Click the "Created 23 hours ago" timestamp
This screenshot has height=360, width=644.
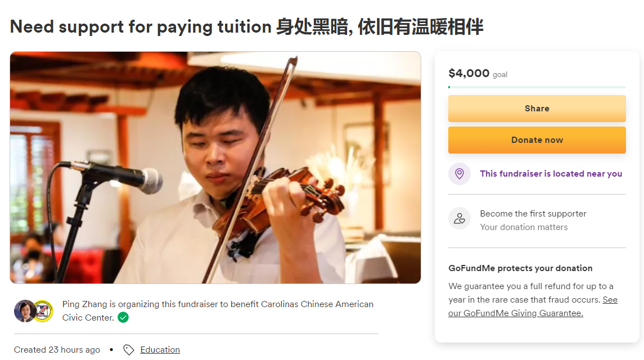[57, 350]
